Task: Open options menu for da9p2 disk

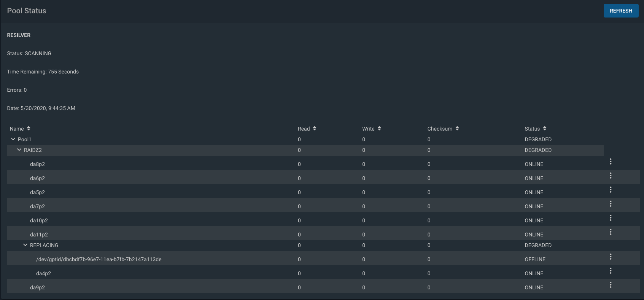Action: tap(611, 285)
